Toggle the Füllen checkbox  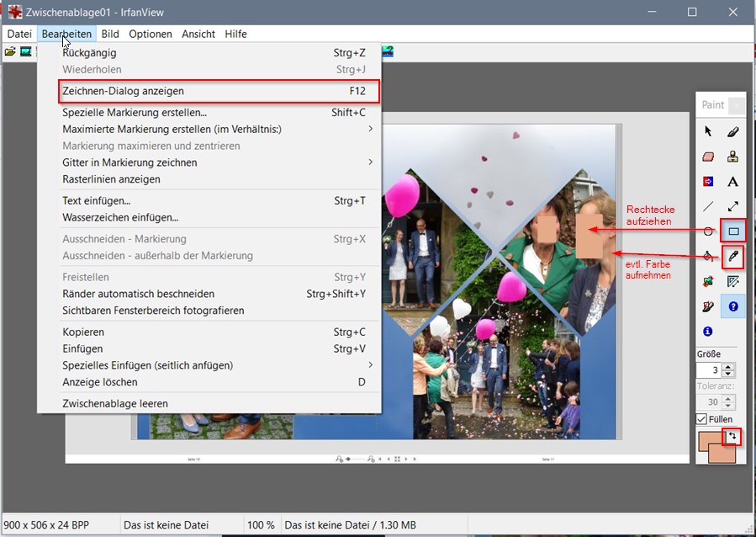tap(702, 419)
